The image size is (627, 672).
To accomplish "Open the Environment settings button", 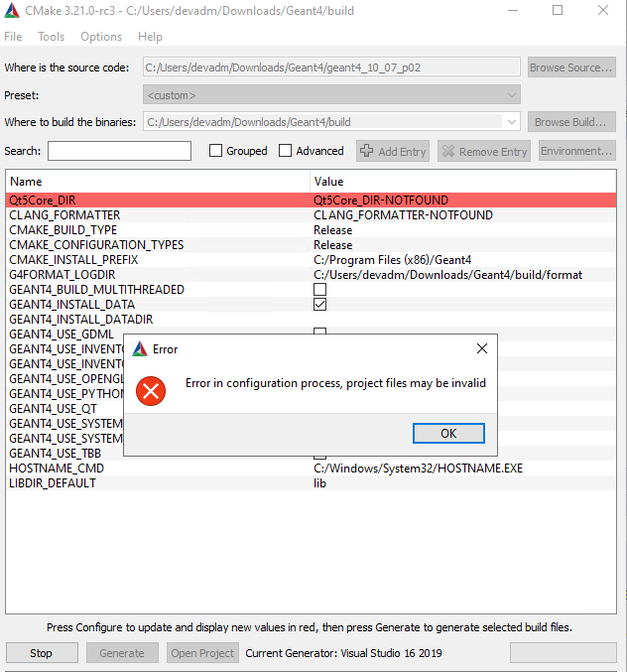I will point(576,151).
